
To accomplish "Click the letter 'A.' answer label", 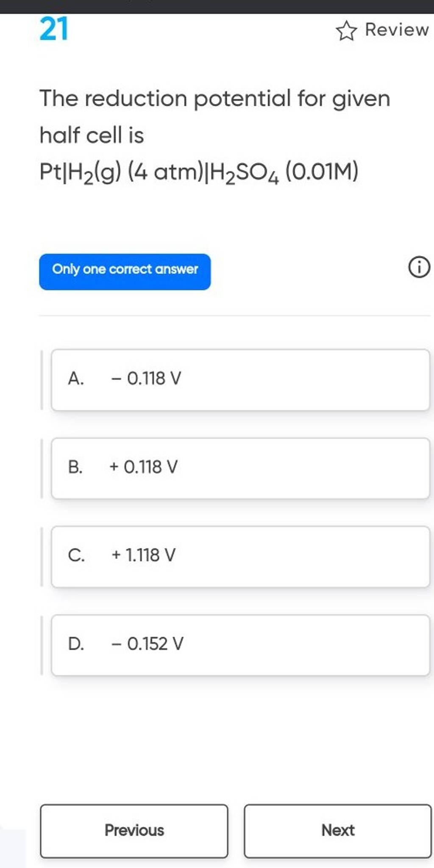I will 76,379.
